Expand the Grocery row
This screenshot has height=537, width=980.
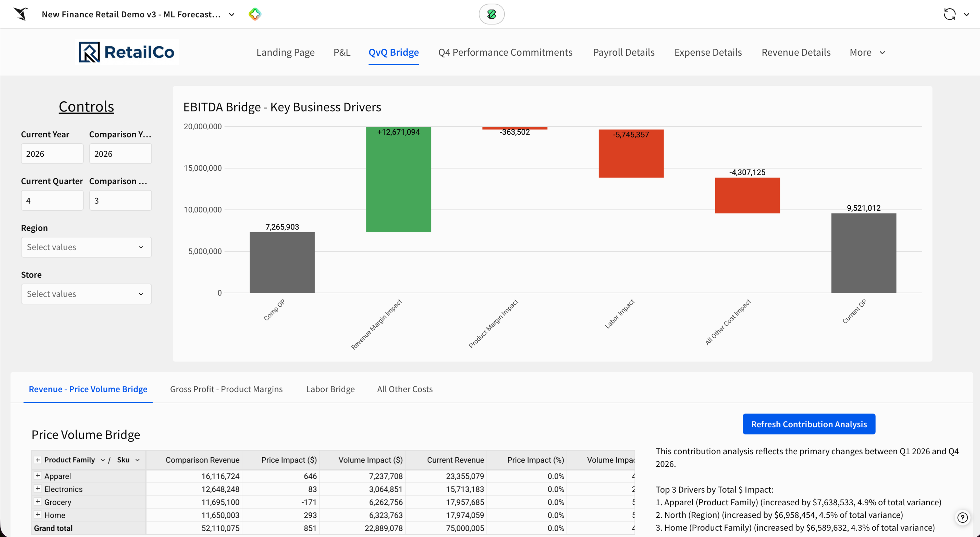(38, 502)
